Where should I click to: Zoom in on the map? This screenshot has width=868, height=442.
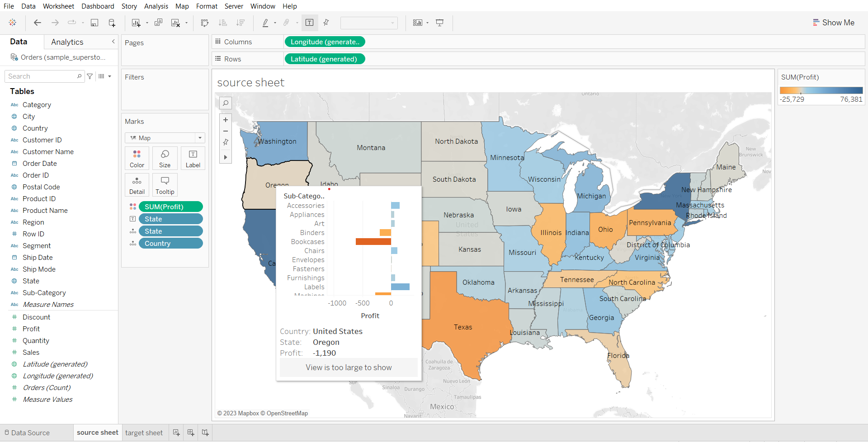point(225,120)
